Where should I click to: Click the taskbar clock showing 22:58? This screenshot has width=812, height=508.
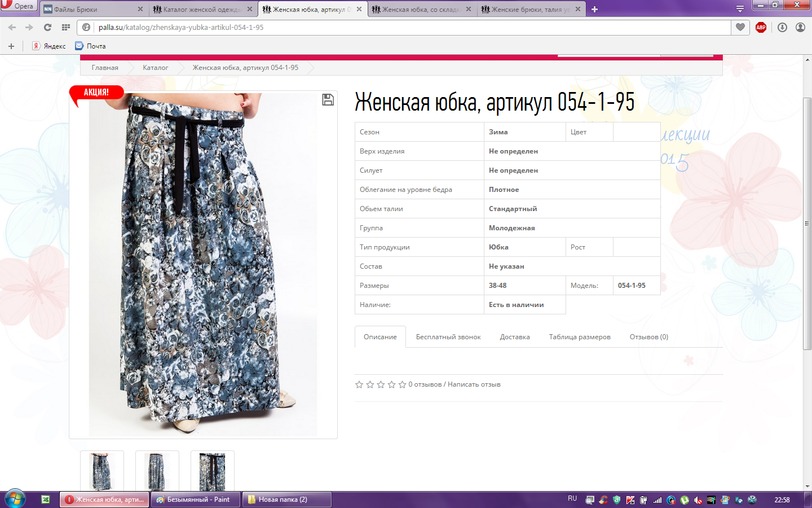pyautogui.click(x=782, y=500)
